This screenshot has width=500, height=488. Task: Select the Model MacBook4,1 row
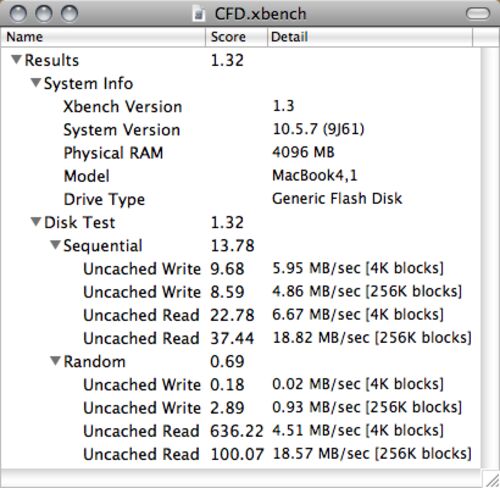(x=241, y=176)
